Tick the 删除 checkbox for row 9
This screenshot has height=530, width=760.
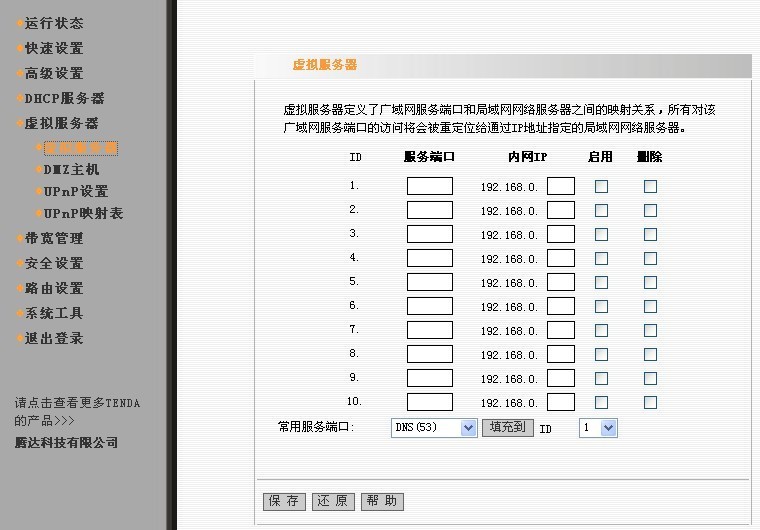point(650,379)
